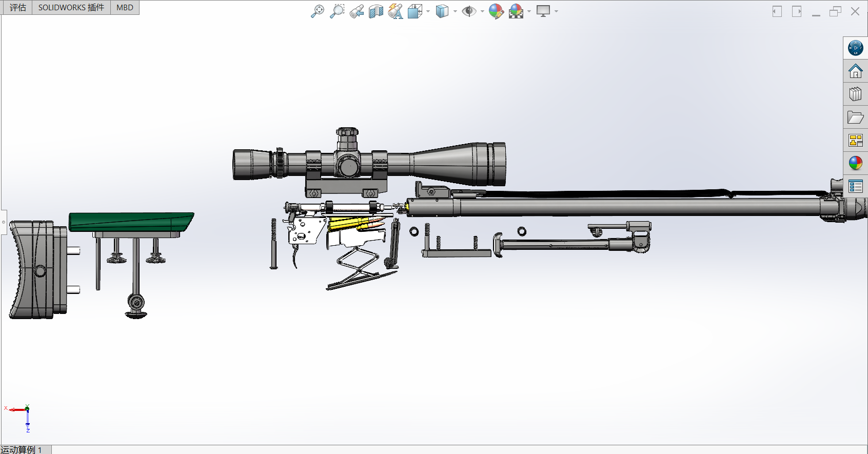Expand Apply Scene dropdown arrow
This screenshot has width=868, height=454.
pyautogui.click(x=529, y=11)
